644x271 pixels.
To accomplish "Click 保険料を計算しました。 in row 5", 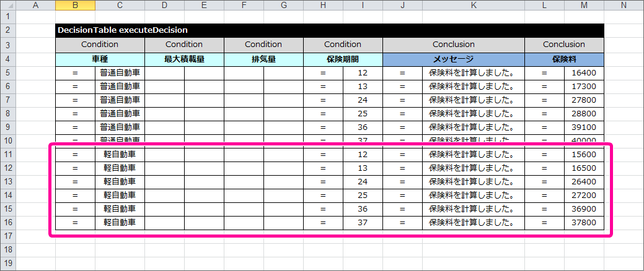I will [474, 73].
